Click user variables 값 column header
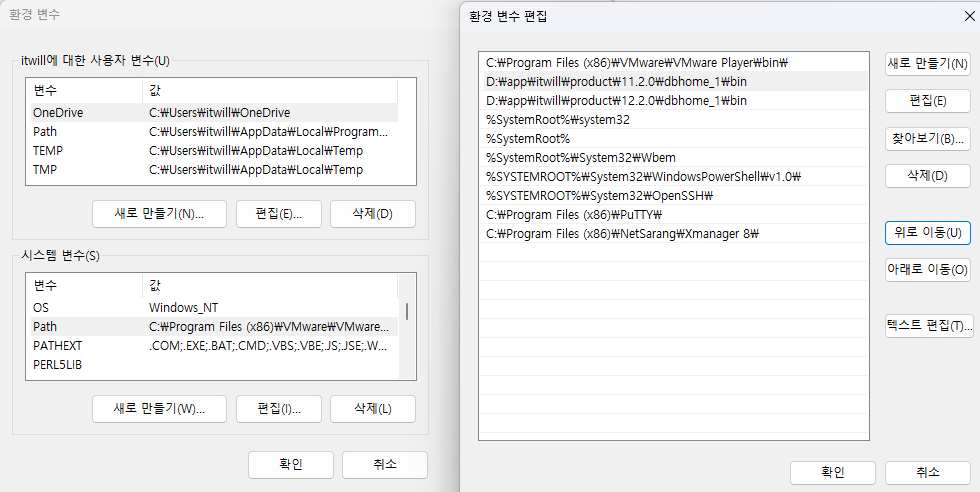 click(x=270, y=91)
